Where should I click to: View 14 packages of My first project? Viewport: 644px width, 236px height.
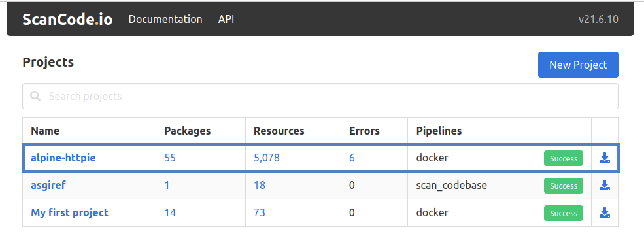[170, 212]
